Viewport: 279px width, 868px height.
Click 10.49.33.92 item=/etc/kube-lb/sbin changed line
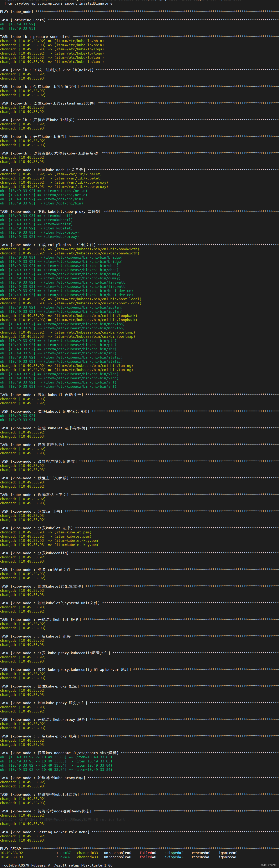point(52,41)
